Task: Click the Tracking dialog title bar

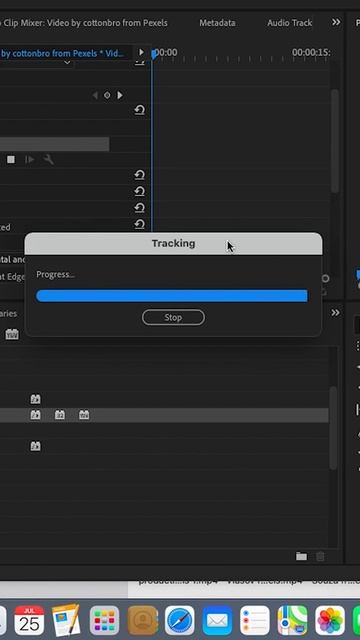Action: [x=173, y=244]
